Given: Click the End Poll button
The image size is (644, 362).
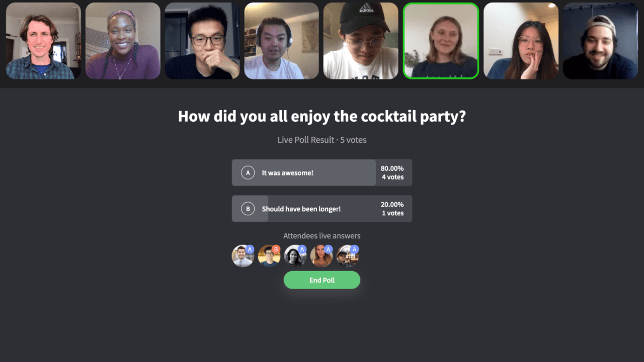Looking at the screenshot, I should [x=322, y=280].
